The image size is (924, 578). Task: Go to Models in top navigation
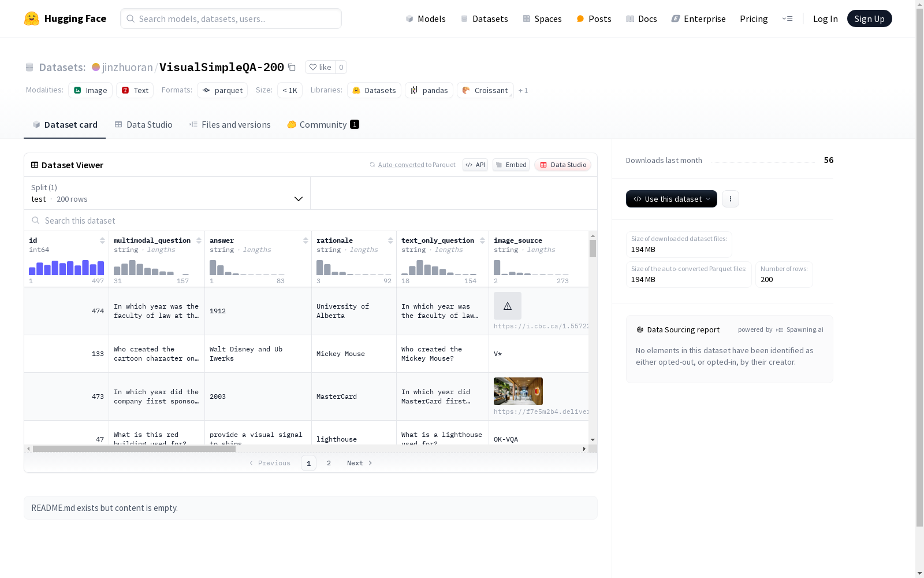click(x=426, y=18)
